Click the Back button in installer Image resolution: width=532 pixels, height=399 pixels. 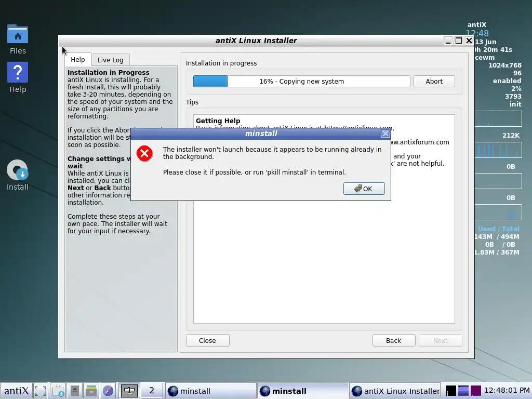coord(394,340)
